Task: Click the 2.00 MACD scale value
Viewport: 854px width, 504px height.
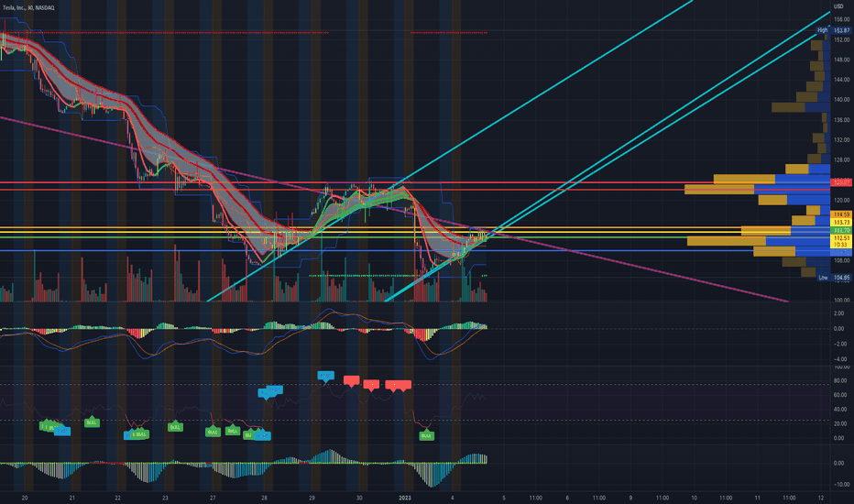Action: [838, 313]
